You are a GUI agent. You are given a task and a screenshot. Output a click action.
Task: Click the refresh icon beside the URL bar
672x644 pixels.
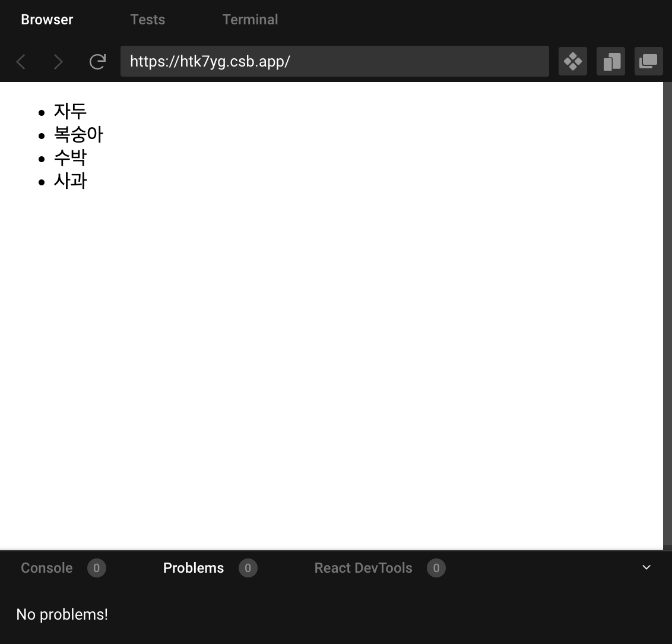(x=97, y=61)
